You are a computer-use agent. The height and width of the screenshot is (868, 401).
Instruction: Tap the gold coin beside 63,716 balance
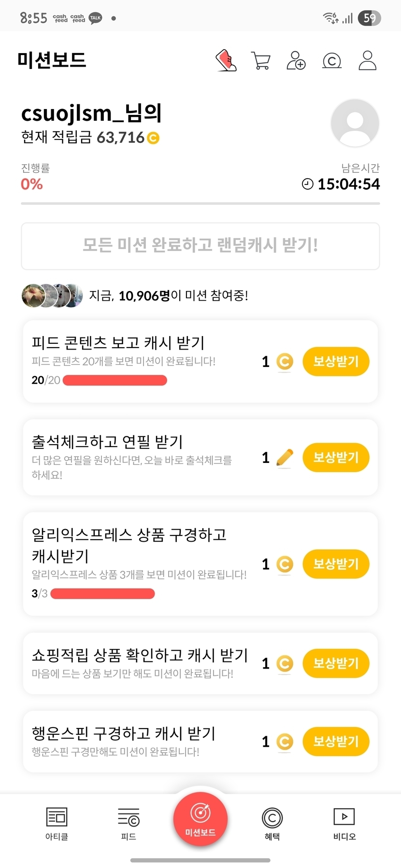coord(153,138)
